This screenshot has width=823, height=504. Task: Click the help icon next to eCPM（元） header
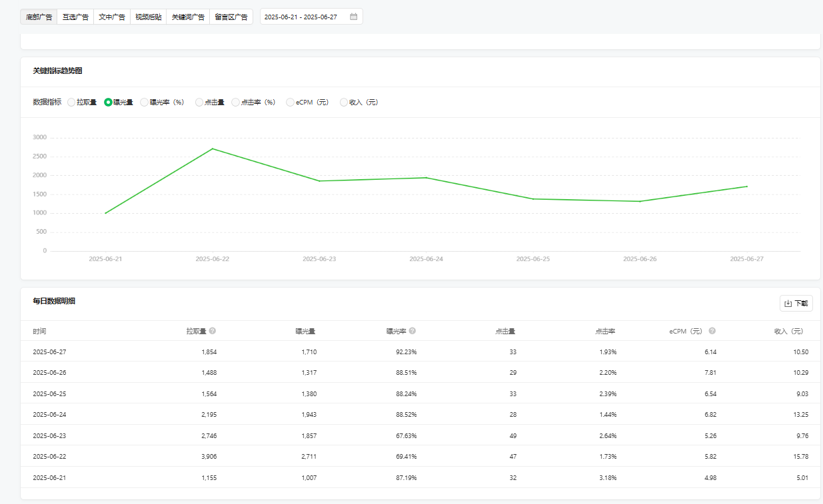(x=712, y=331)
